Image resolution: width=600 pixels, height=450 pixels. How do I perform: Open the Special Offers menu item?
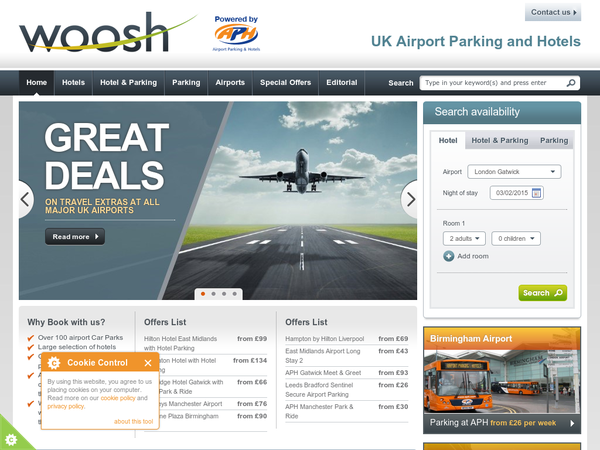(x=285, y=83)
